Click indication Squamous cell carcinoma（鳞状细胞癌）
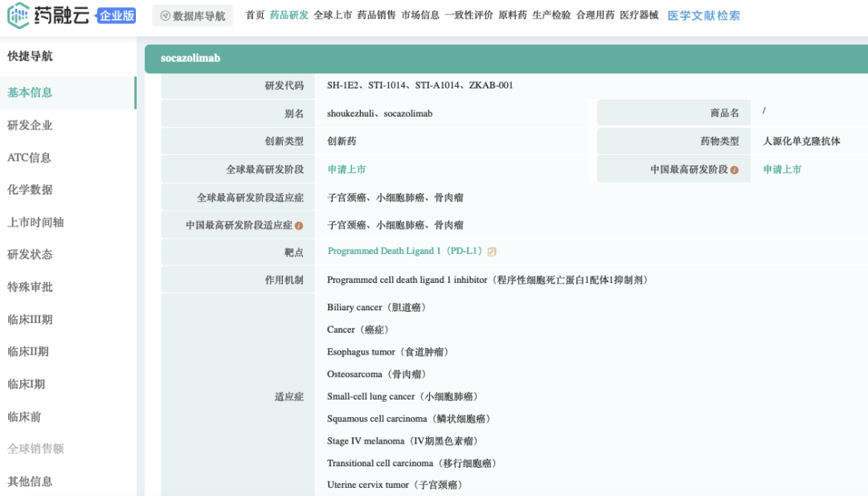 [409, 419]
